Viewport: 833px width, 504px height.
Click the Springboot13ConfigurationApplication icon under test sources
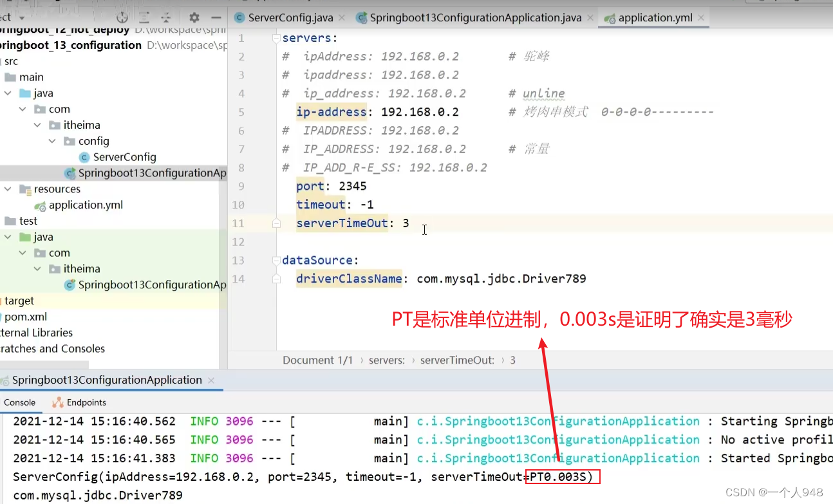71,285
